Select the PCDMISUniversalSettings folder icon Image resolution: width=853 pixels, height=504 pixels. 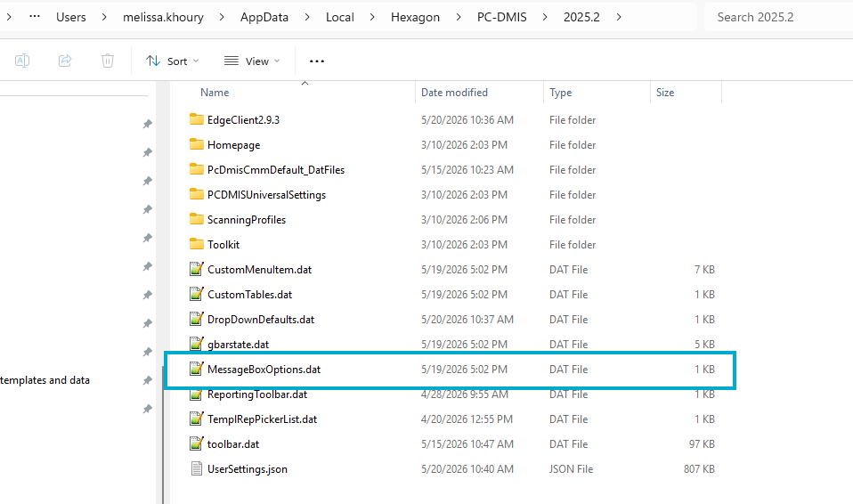197,194
